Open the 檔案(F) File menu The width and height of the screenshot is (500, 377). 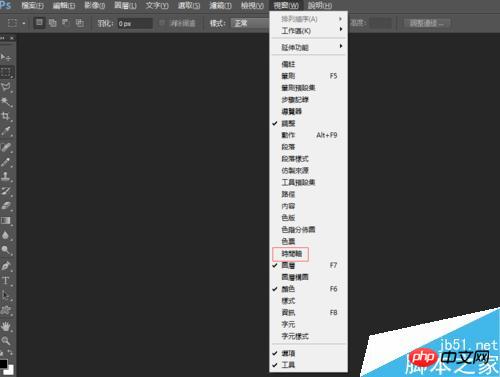(x=32, y=5)
